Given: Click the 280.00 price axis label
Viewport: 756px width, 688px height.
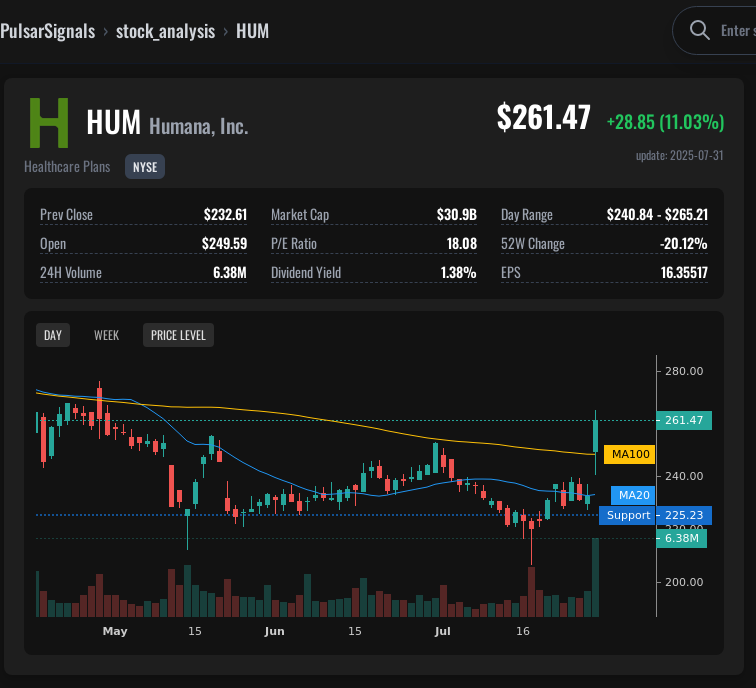Looking at the screenshot, I should (684, 371).
